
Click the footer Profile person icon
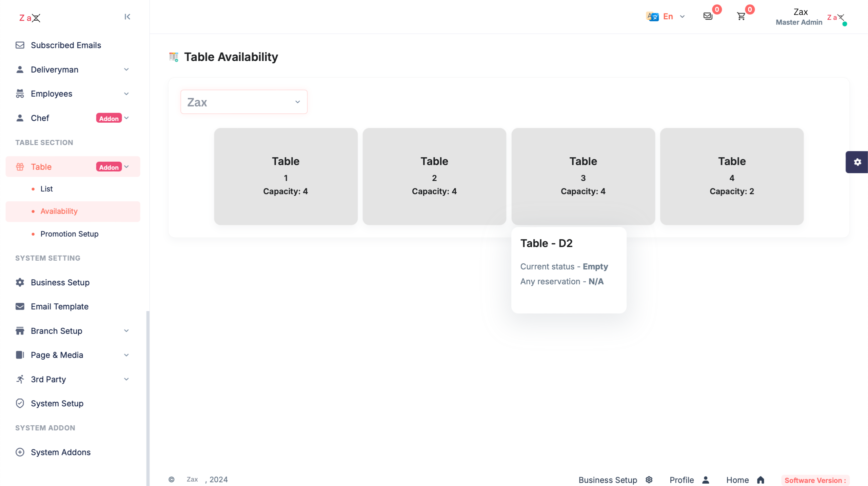706,480
